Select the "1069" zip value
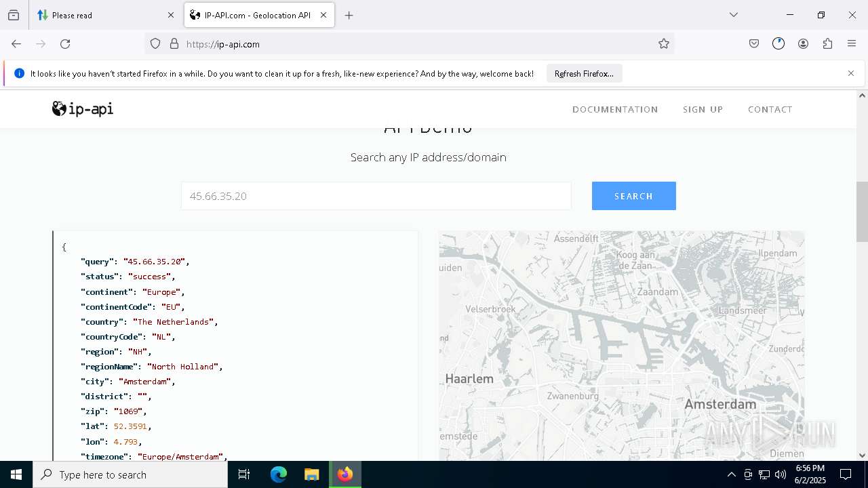The height and width of the screenshot is (488, 868). (127, 411)
